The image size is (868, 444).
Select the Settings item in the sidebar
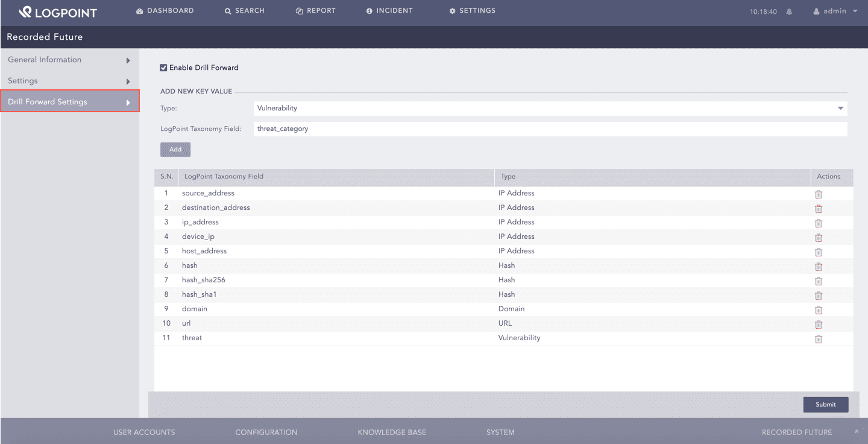click(x=69, y=81)
